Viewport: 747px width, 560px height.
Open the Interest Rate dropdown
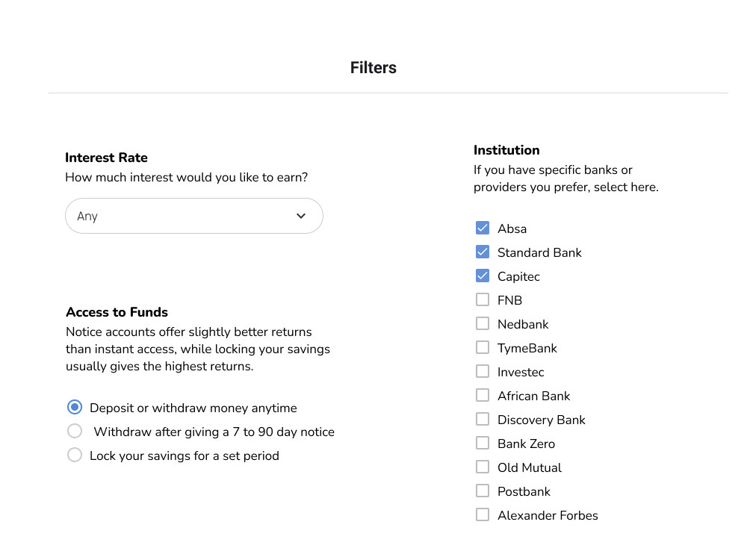pos(193,216)
